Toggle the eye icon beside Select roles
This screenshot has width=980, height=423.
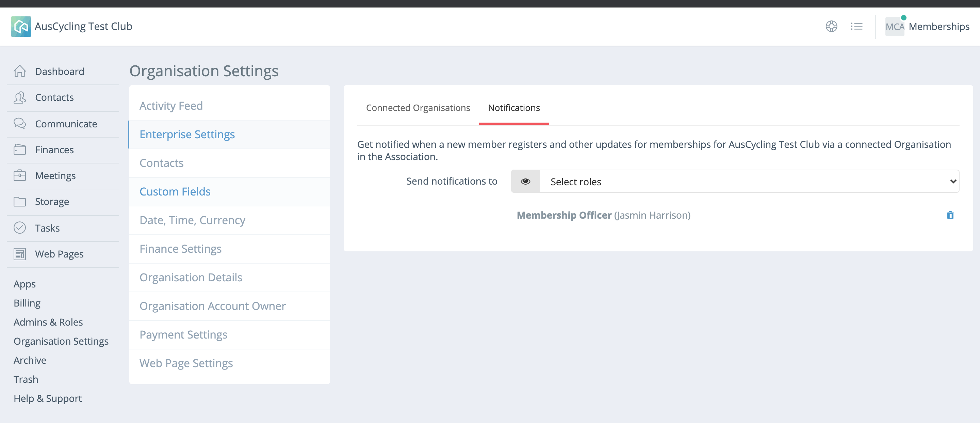(x=525, y=181)
